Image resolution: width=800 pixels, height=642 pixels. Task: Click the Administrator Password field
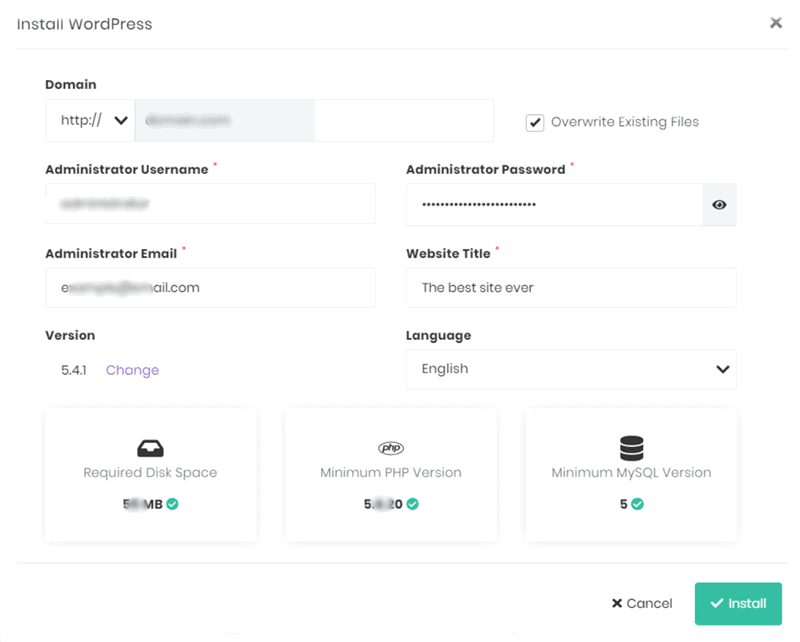click(x=555, y=205)
